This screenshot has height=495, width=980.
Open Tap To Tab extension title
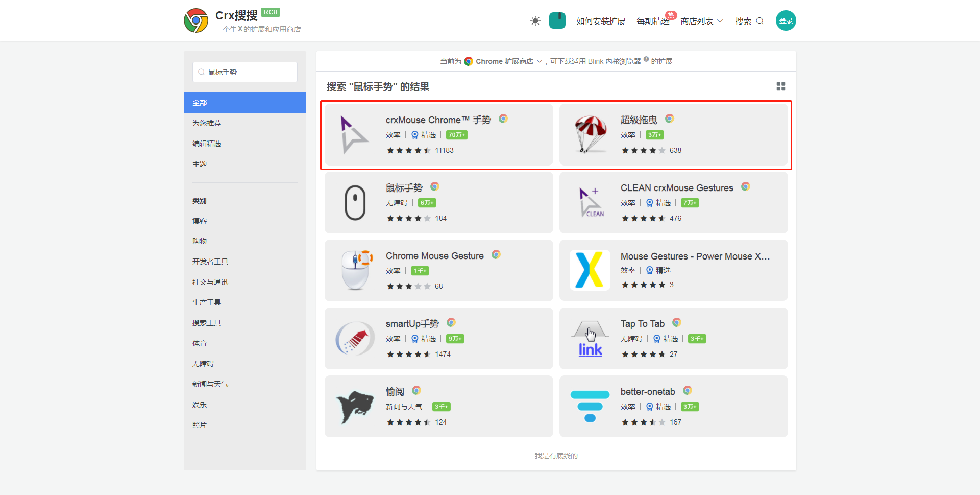tap(643, 324)
